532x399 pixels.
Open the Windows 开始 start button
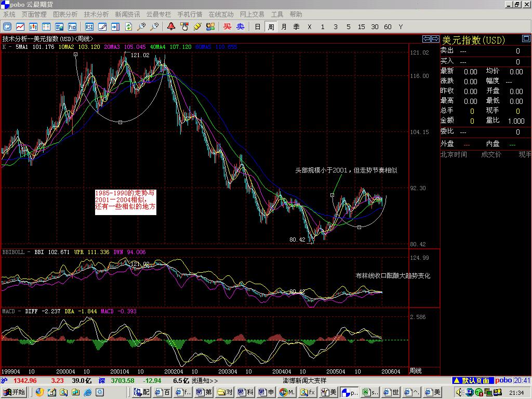(14, 392)
